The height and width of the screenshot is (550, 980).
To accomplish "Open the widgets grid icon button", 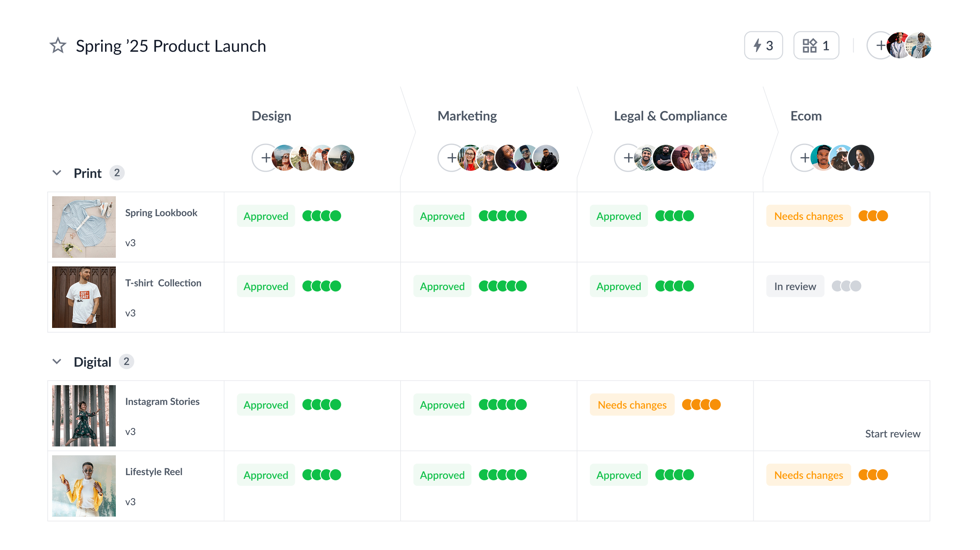I will point(816,46).
